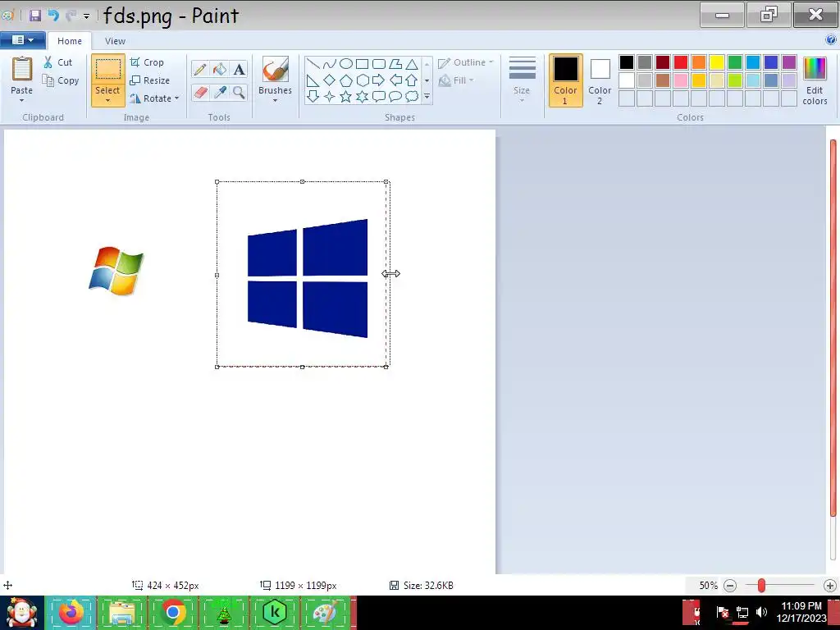
Task: Open the Size line thickness dropdown
Action: [522, 80]
